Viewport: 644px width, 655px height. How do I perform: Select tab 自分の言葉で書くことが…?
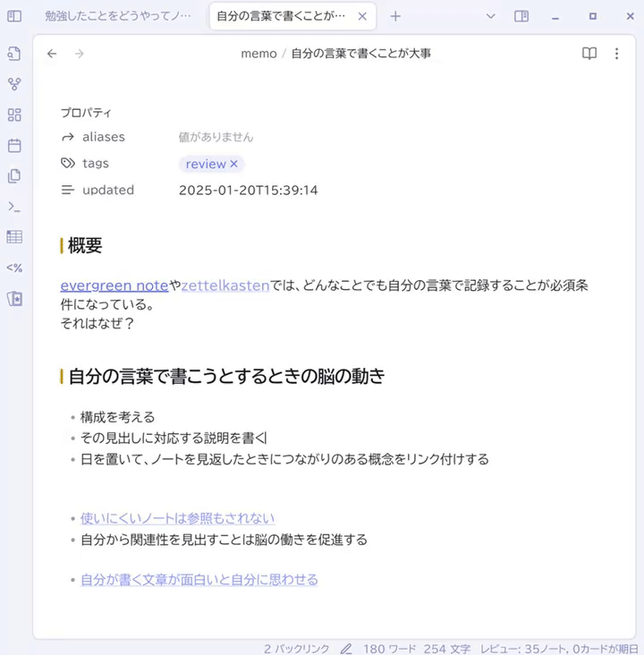(281, 16)
